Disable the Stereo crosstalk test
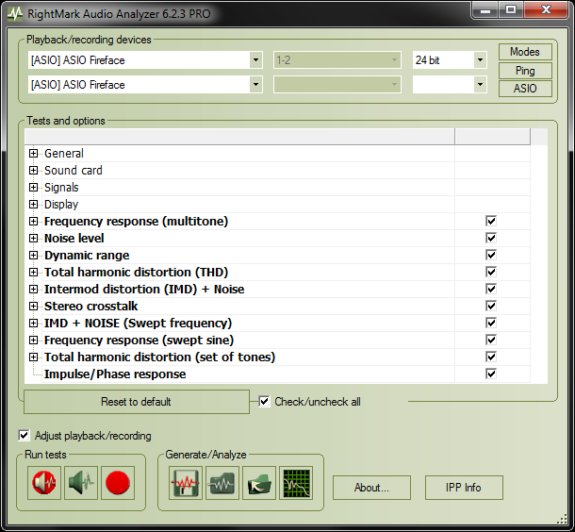This screenshot has width=575, height=532. pos(491,306)
